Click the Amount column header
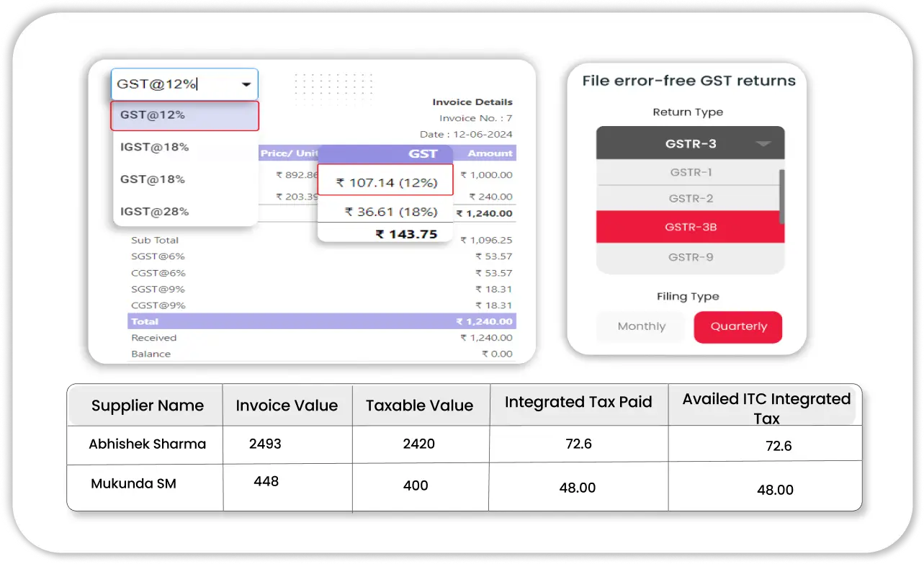 click(x=490, y=153)
